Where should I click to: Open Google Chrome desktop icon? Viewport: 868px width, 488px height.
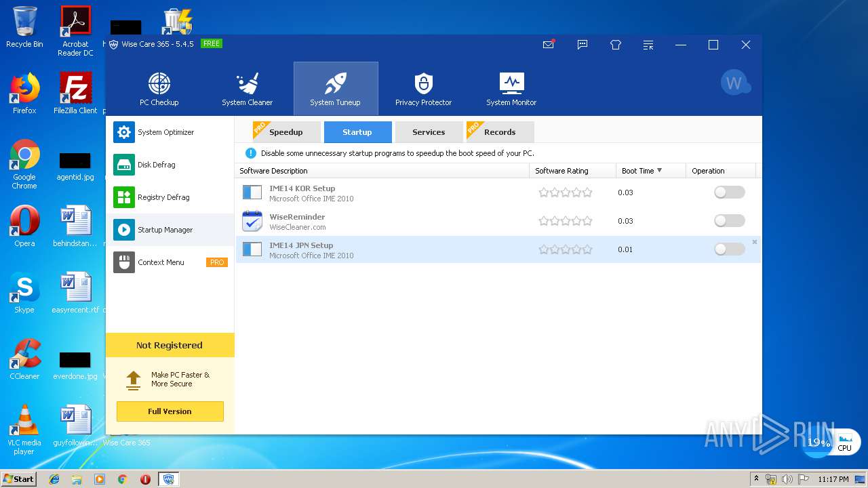click(x=24, y=165)
